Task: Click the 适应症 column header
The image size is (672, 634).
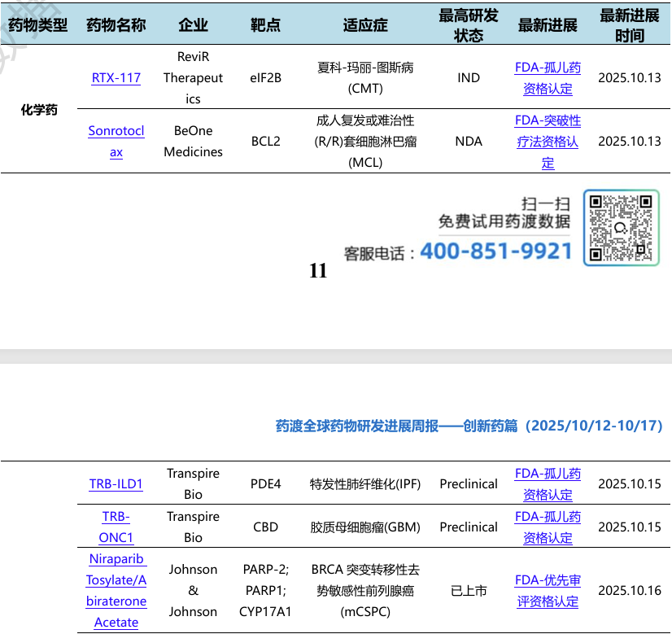Action: click(x=365, y=25)
